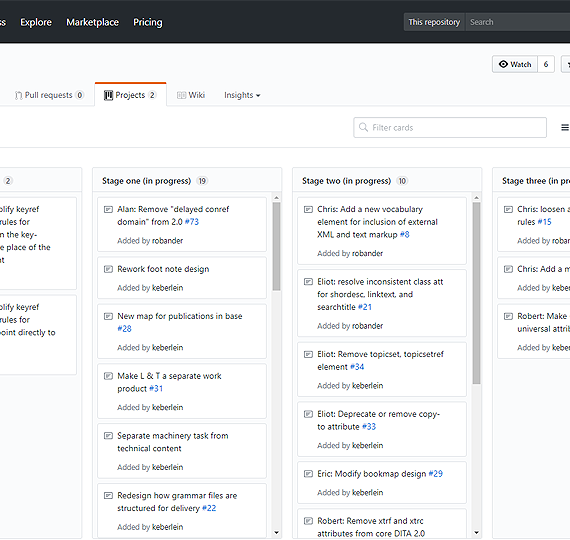Click the Pull requests icon
The height and width of the screenshot is (540, 570).
click(x=19, y=95)
